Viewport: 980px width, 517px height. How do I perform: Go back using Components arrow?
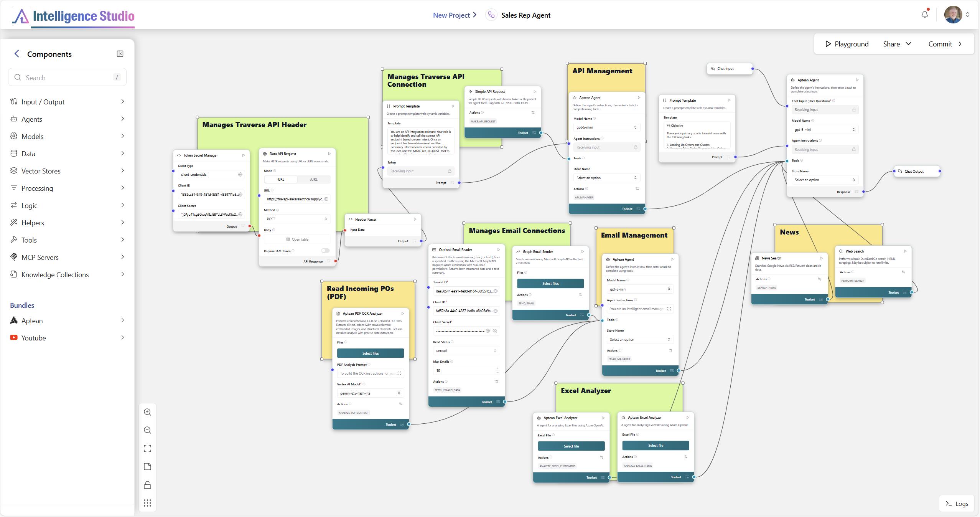tap(16, 54)
